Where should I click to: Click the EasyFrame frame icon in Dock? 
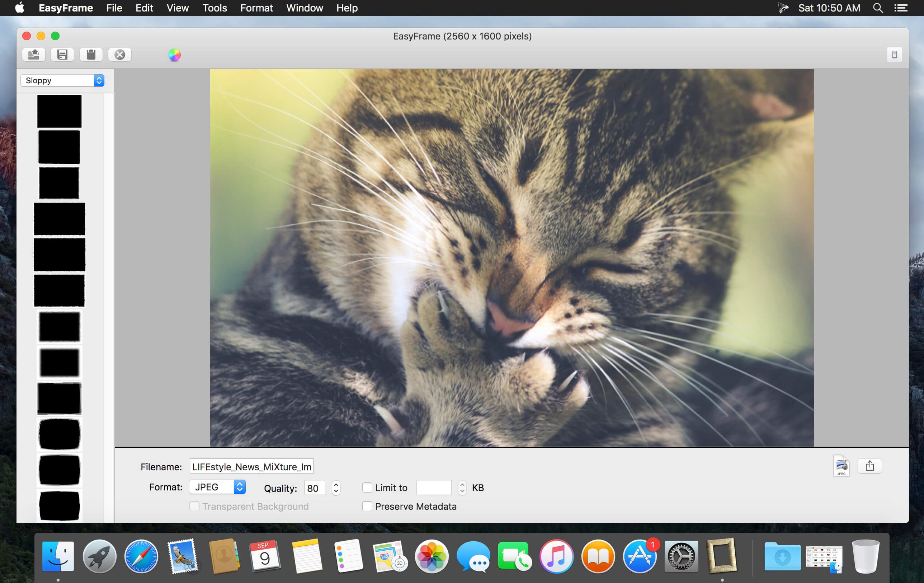click(722, 556)
